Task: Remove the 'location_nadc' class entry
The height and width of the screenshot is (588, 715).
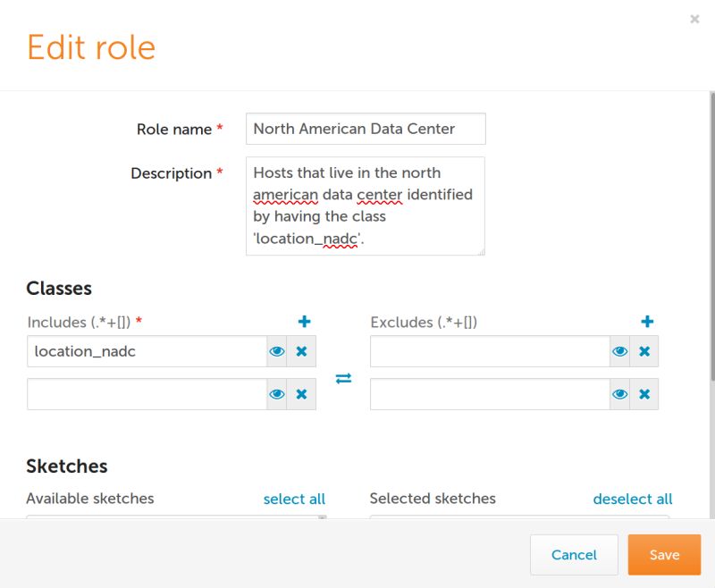Action: tap(301, 351)
